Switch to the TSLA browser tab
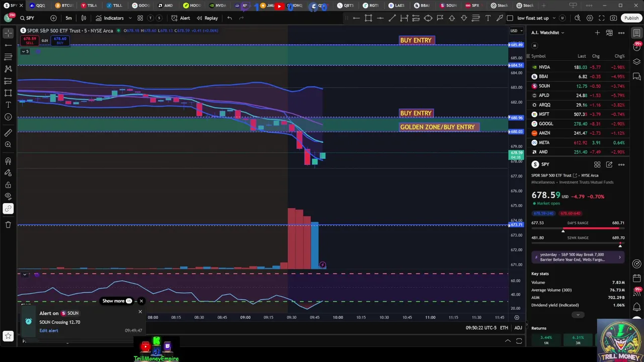Image resolution: width=644 pixels, height=362 pixels. click(x=89, y=6)
